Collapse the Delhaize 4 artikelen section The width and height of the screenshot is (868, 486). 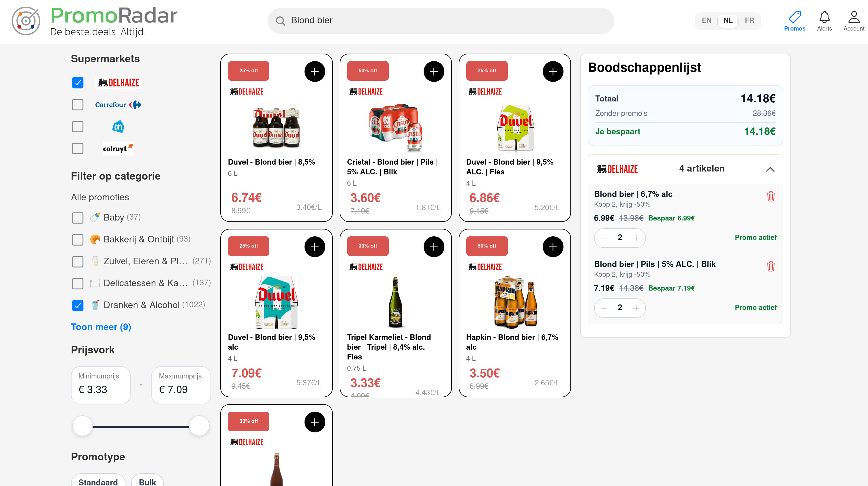coord(771,169)
